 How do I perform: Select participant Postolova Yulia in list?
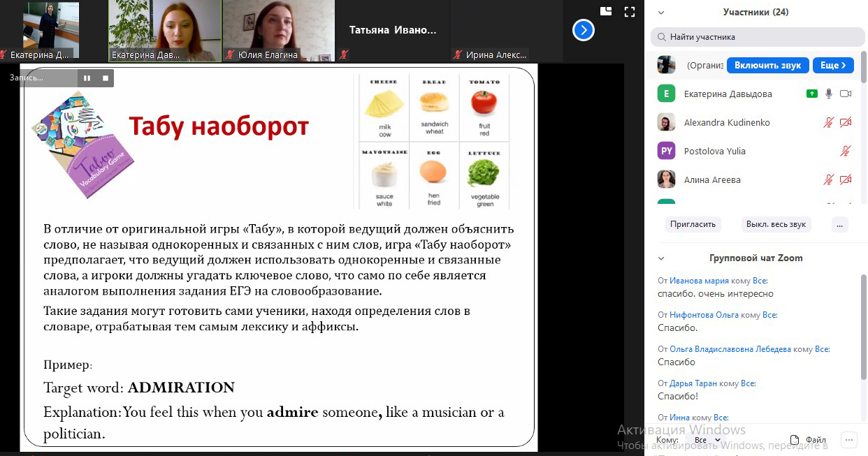pyautogui.click(x=753, y=151)
